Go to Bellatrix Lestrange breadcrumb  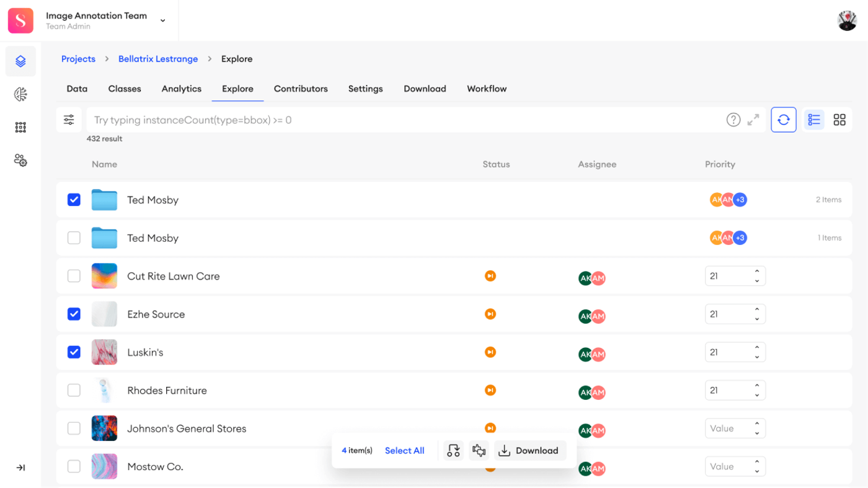(158, 59)
